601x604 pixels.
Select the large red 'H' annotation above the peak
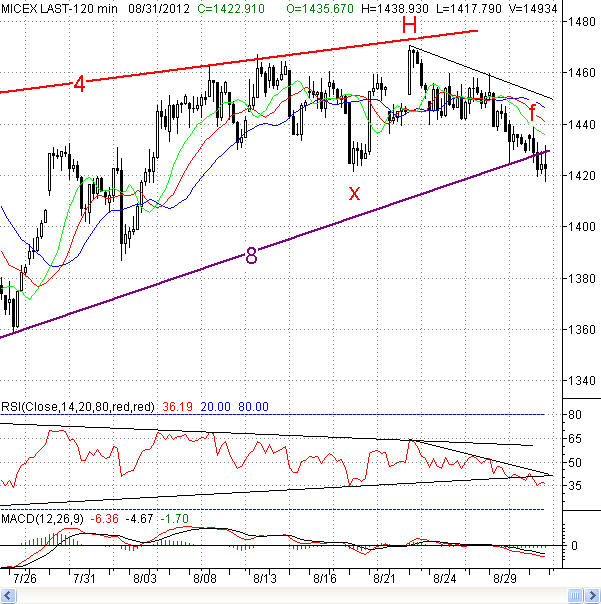409,25
